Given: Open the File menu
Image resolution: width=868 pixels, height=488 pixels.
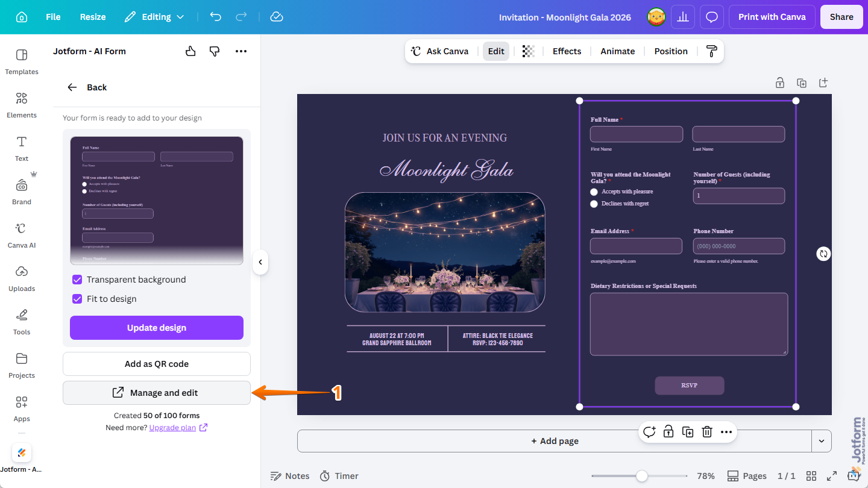Looking at the screenshot, I should click(x=53, y=17).
